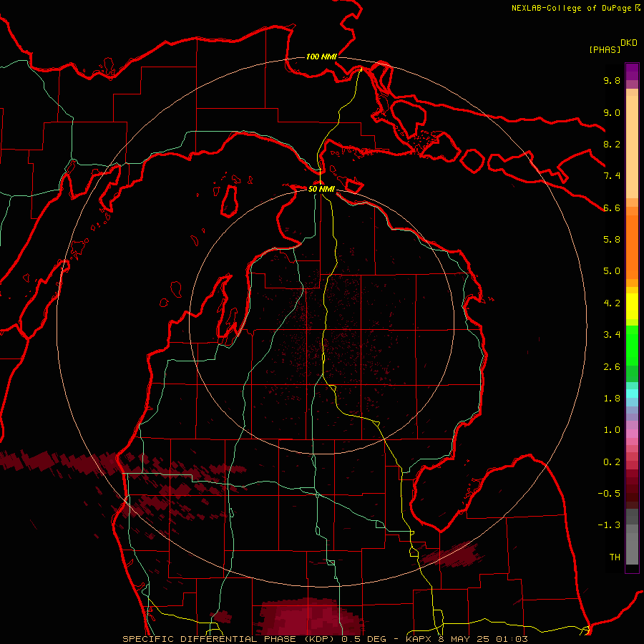Pick the large peach band of color bar
Screen dimensions: 644x644
click(x=632, y=148)
